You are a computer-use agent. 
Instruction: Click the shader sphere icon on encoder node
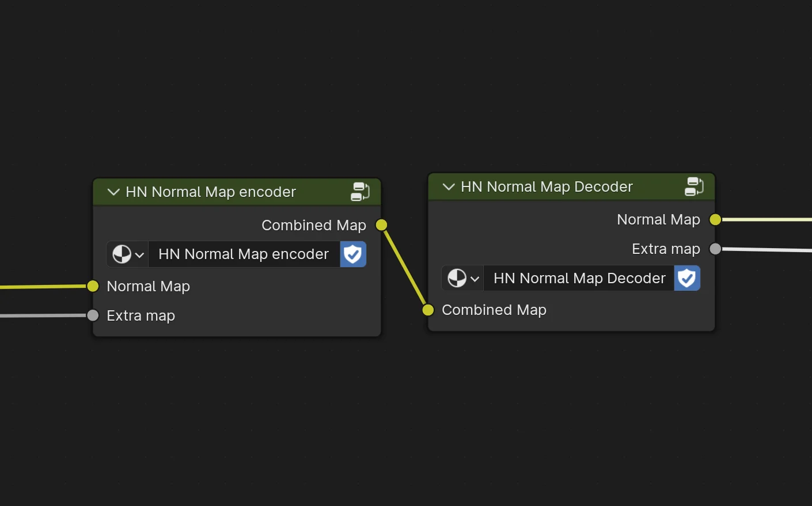(x=122, y=254)
